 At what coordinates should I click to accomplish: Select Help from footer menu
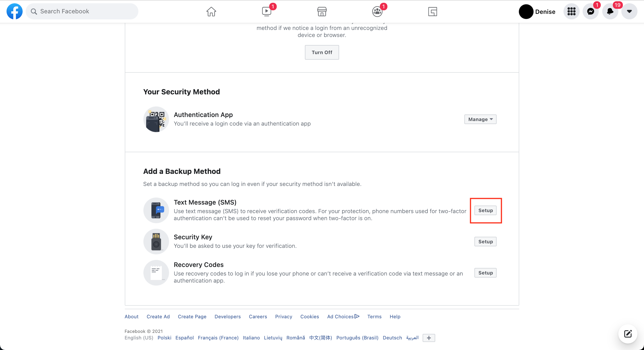394,316
